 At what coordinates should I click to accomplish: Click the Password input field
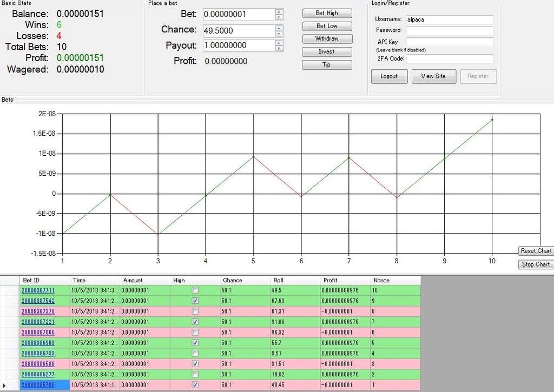[450, 31]
